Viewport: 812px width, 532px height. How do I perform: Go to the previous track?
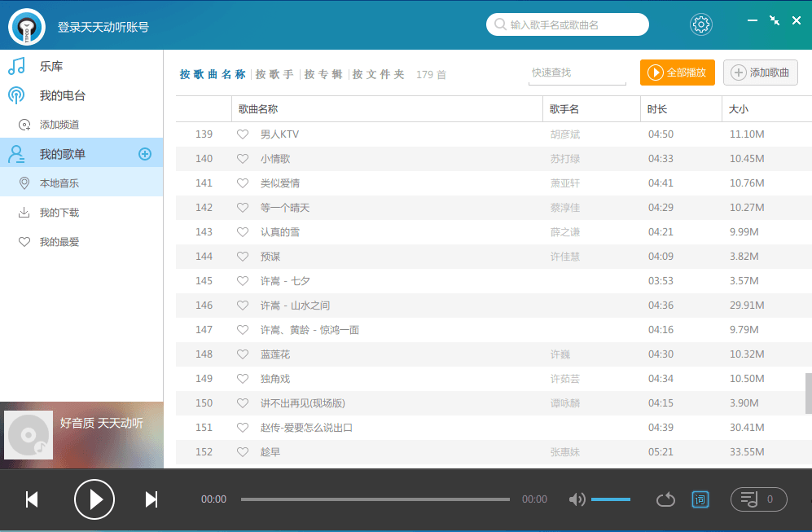pos(32,499)
